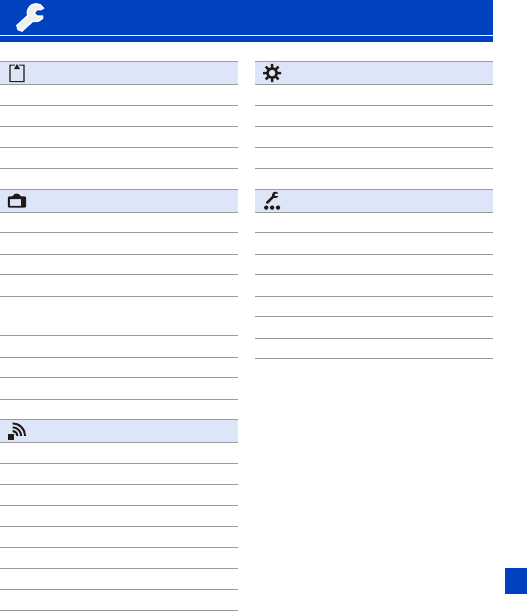Image resolution: width=527 pixels, height=611 pixels.
Task: Expand the wrench-dots section header bar
Action: pyautogui.click(x=374, y=201)
